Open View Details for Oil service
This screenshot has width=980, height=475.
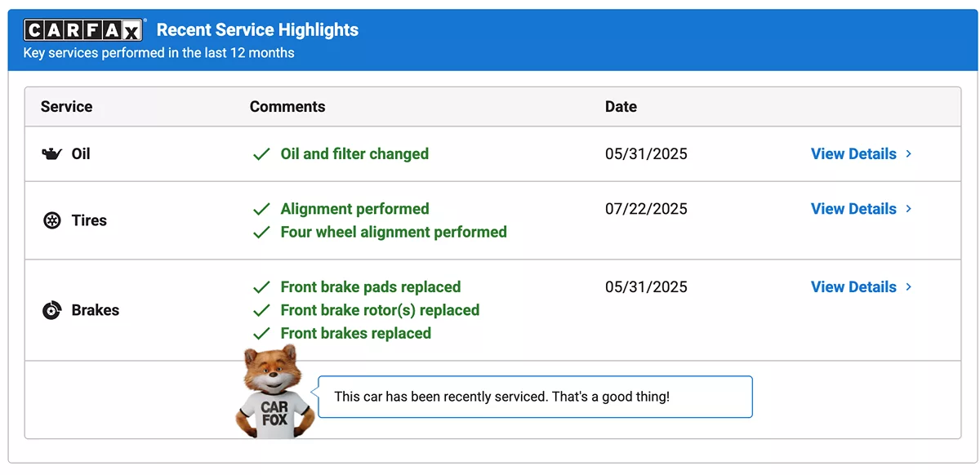coord(853,154)
